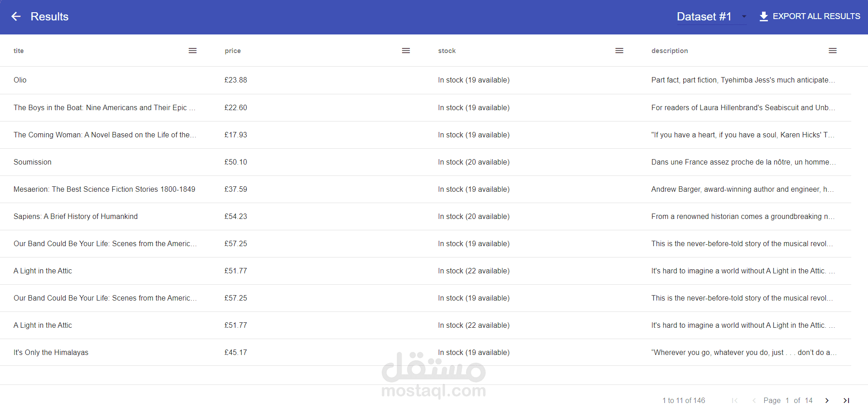Click description starting 'Wherever you go'
Screen dimensions: 868x408
pyautogui.click(x=743, y=352)
